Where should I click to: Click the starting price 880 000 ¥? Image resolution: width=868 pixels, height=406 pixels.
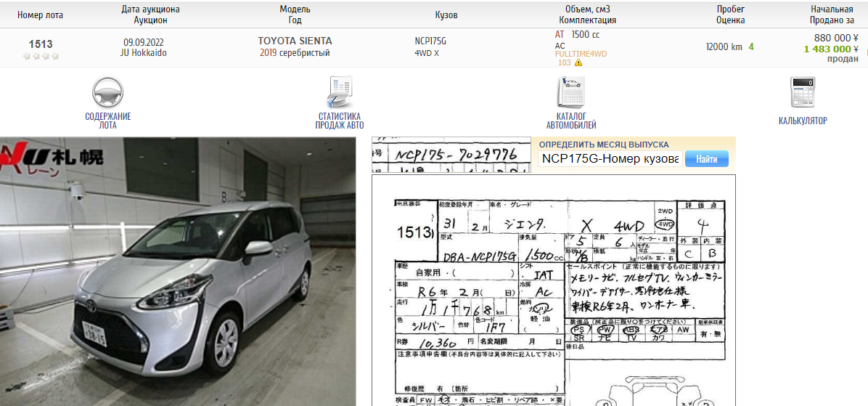[x=836, y=38]
